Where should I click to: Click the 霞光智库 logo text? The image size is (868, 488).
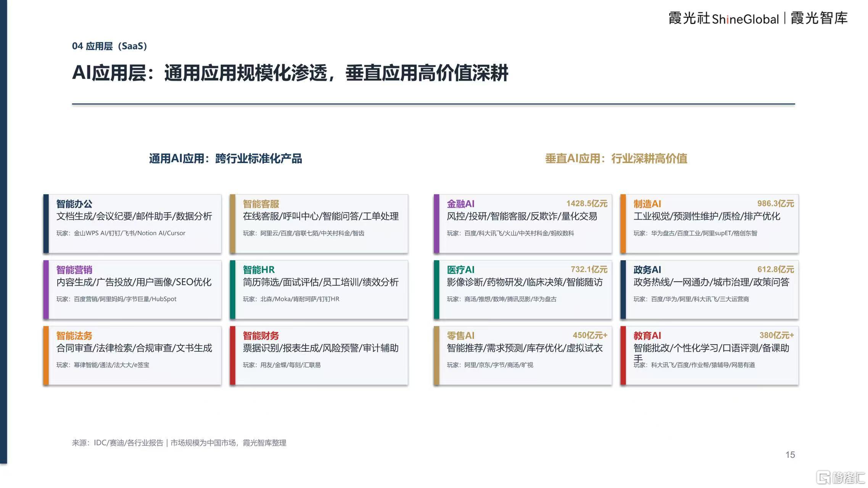(x=819, y=18)
